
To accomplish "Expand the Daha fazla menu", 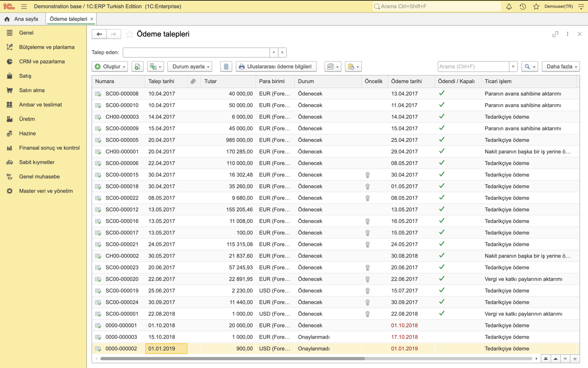I will tap(561, 67).
